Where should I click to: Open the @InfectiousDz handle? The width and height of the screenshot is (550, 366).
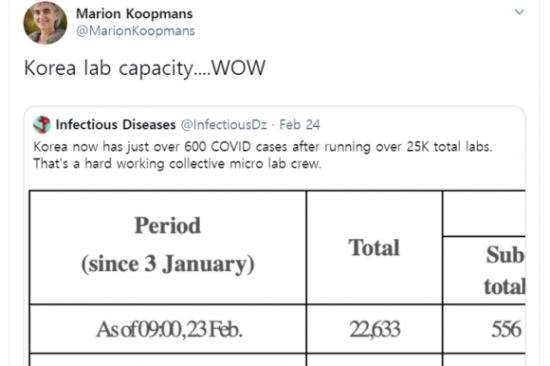point(224,125)
